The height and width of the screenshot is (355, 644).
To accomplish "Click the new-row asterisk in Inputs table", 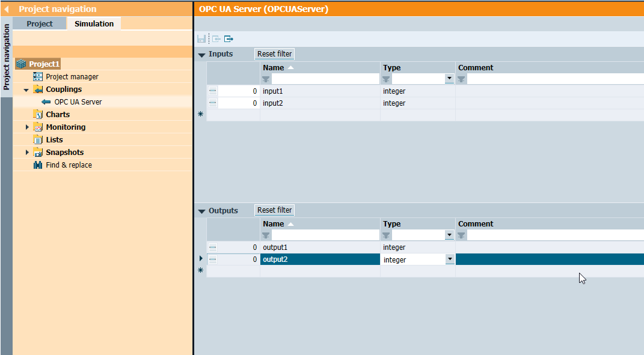I will 200,114.
